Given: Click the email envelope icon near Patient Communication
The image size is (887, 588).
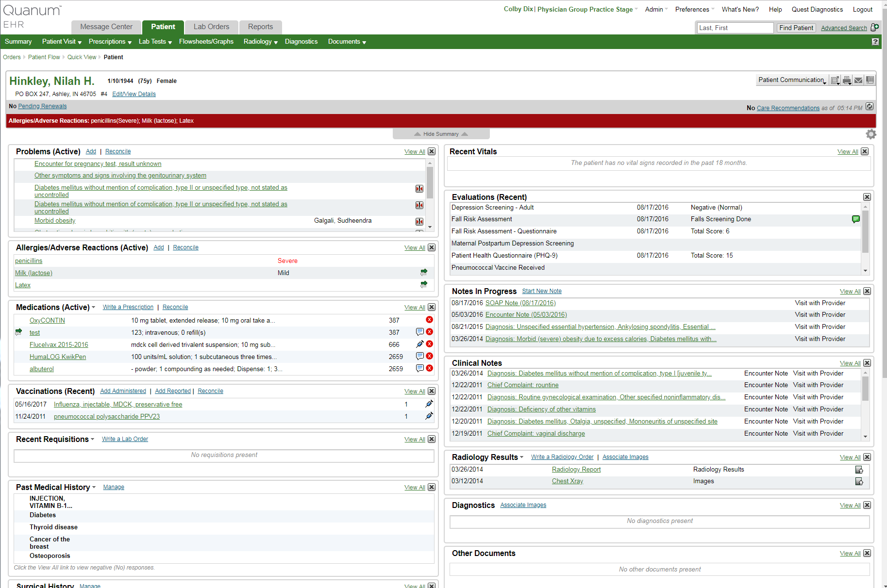Looking at the screenshot, I should pyautogui.click(x=858, y=80).
